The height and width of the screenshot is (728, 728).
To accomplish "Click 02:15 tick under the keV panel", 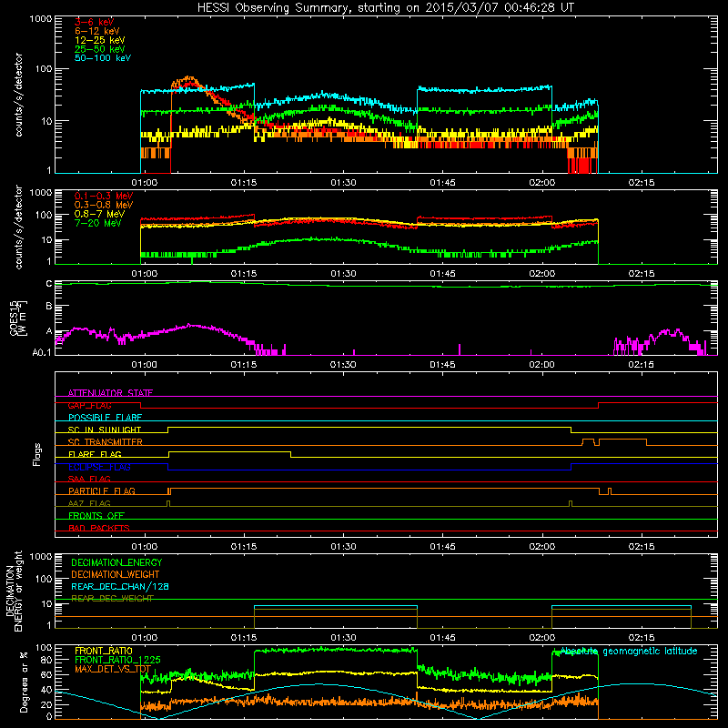I will pos(642,183).
